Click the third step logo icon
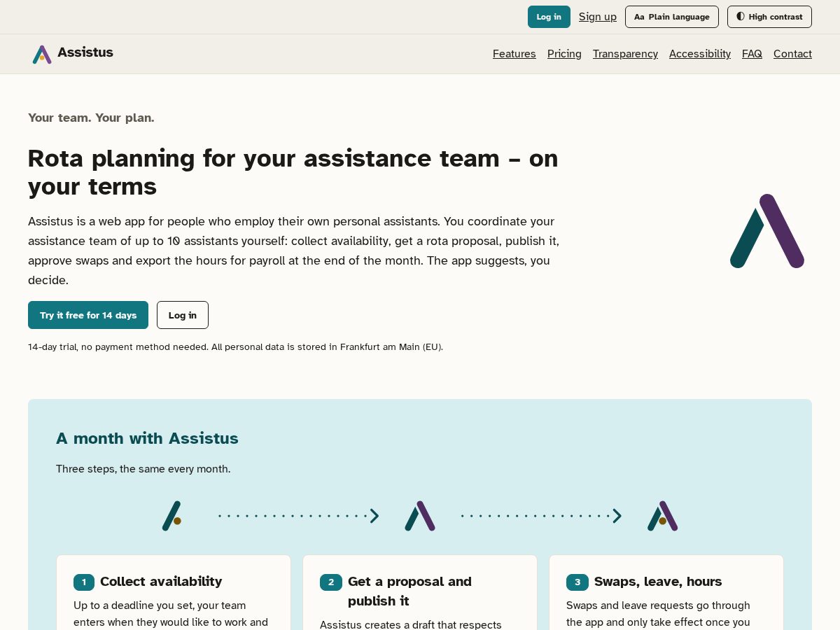840x630 pixels. [x=662, y=516]
